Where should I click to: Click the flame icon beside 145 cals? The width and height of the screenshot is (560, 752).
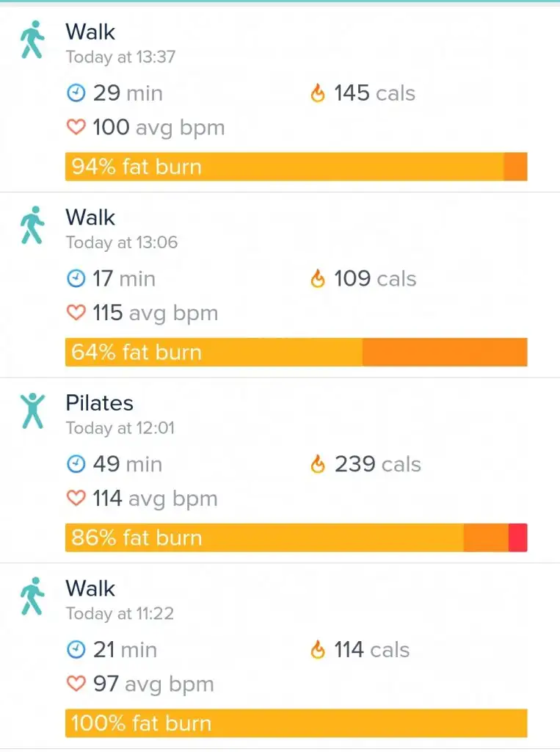click(x=317, y=93)
